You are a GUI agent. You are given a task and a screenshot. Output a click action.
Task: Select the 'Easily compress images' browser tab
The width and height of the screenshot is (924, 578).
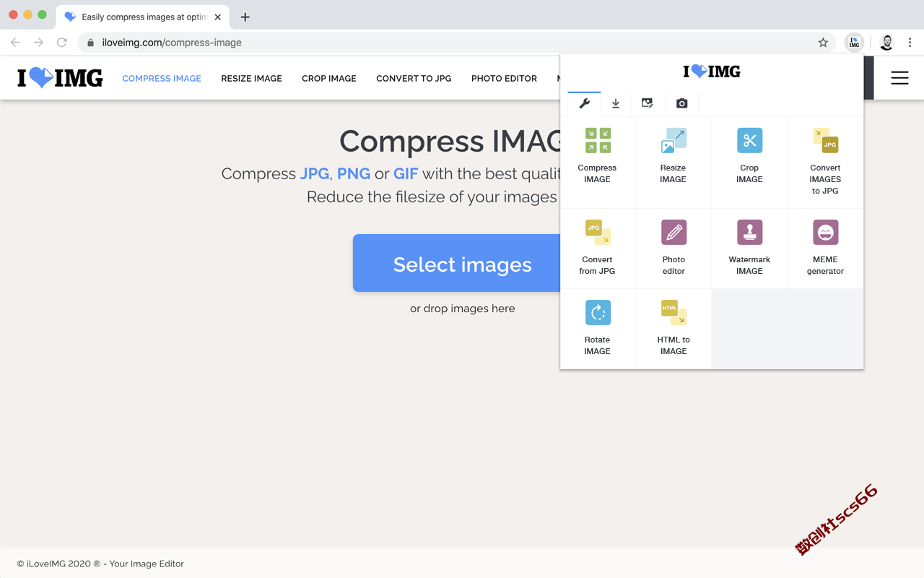[143, 17]
